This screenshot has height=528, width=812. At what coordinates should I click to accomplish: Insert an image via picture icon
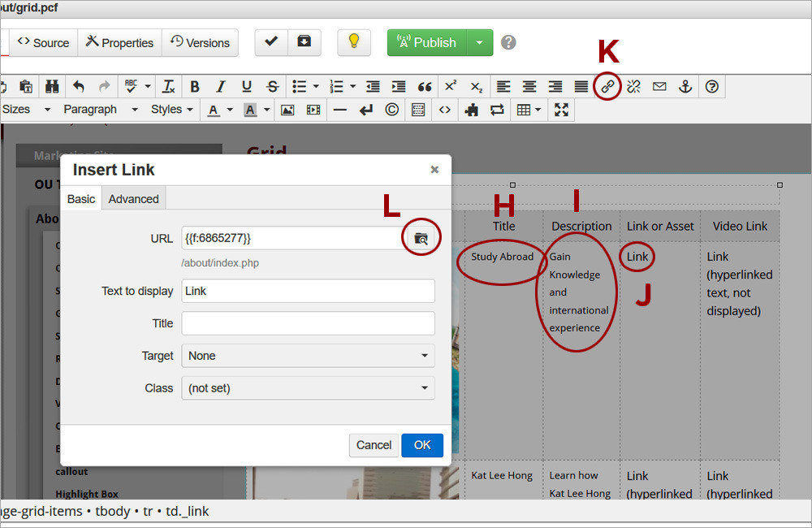click(287, 110)
